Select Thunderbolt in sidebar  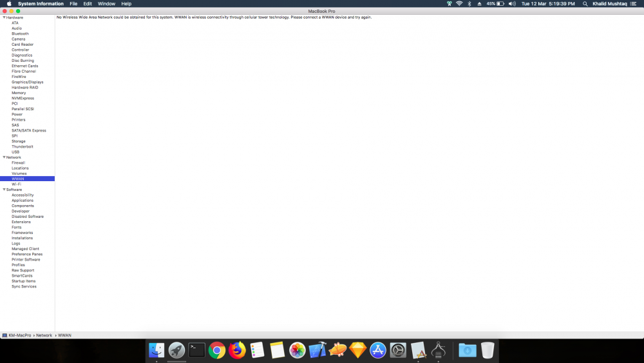[22, 147]
